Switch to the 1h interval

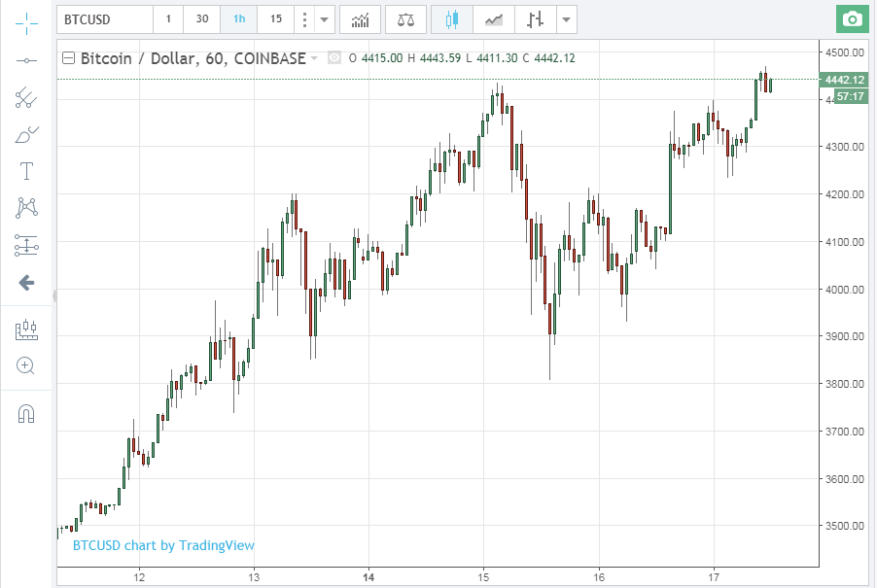(239, 19)
